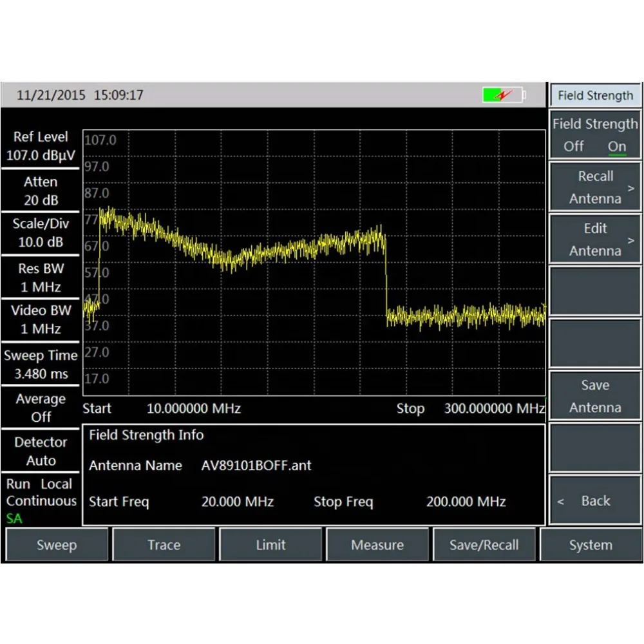
Task: Open the Limit menu
Action: pos(270,545)
